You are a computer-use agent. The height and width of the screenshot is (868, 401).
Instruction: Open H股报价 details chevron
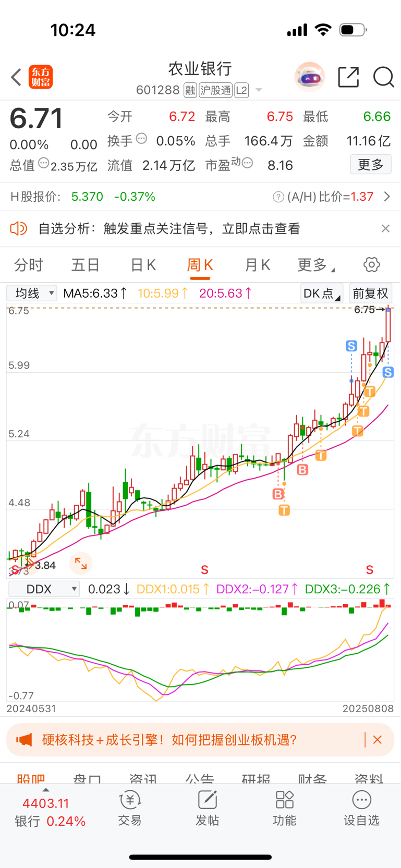(x=387, y=197)
